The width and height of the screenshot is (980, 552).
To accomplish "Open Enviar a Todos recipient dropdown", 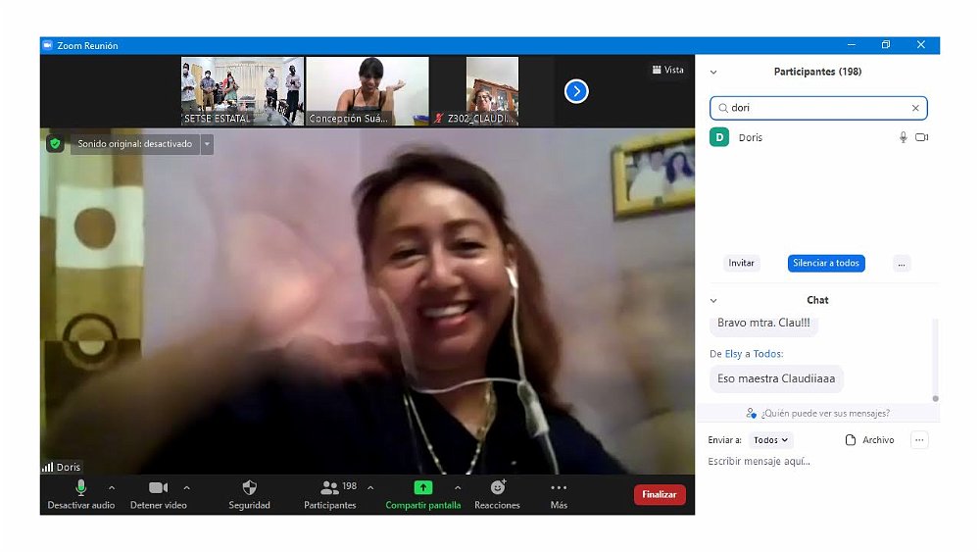I will pos(770,440).
